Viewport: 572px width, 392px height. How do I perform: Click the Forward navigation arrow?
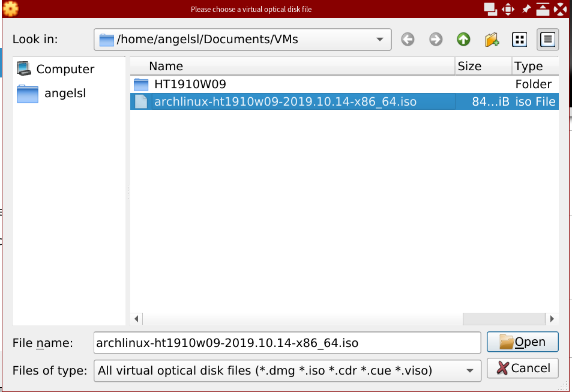[436, 40]
